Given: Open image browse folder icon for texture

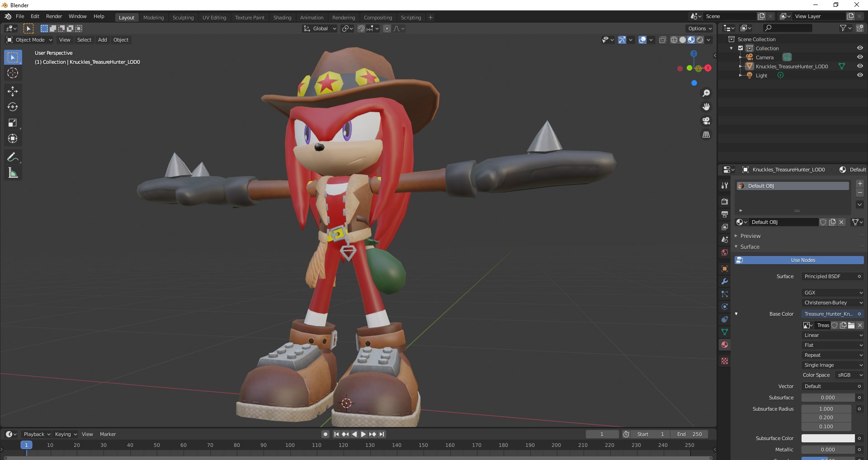Looking at the screenshot, I should (851, 325).
